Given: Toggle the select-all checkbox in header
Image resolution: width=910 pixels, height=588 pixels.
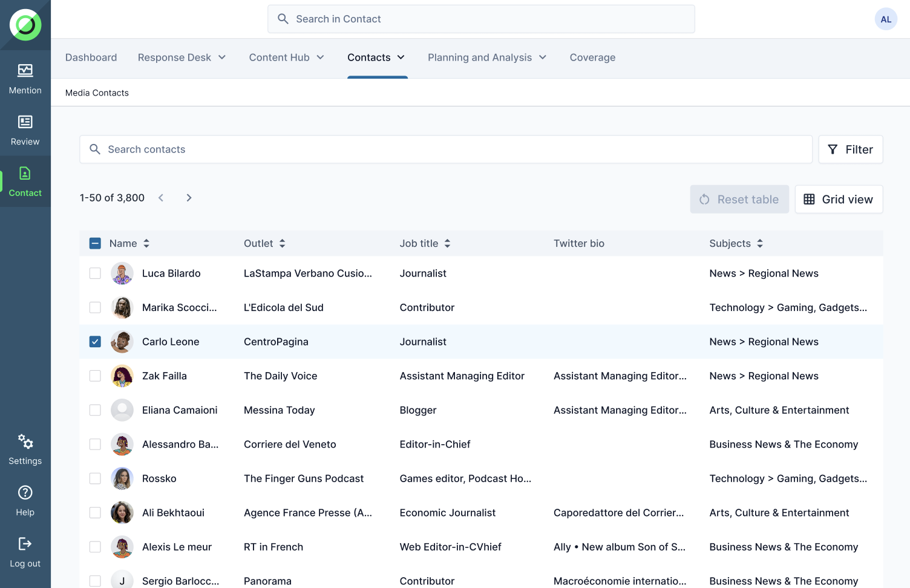Looking at the screenshot, I should click(x=95, y=243).
